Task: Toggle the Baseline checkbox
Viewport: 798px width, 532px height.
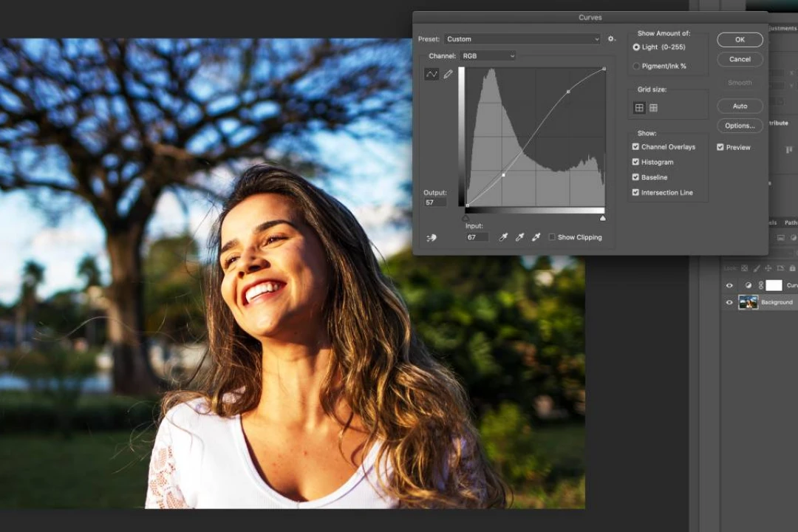Action: (635, 177)
